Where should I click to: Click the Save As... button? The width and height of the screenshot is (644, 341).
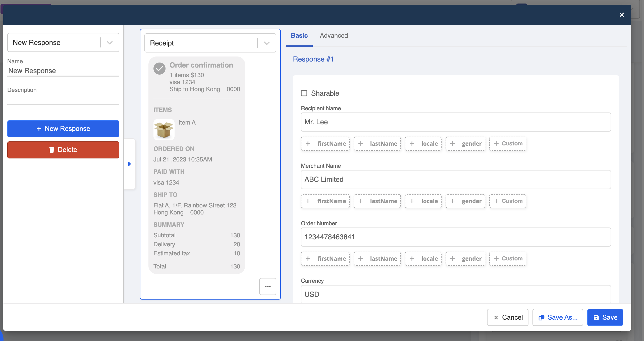pyautogui.click(x=558, y=317)
